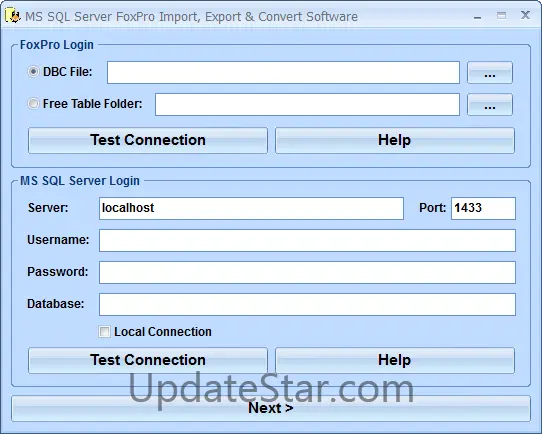Click the application icon in title bar
542x434 pixels.
coord(13,16)
